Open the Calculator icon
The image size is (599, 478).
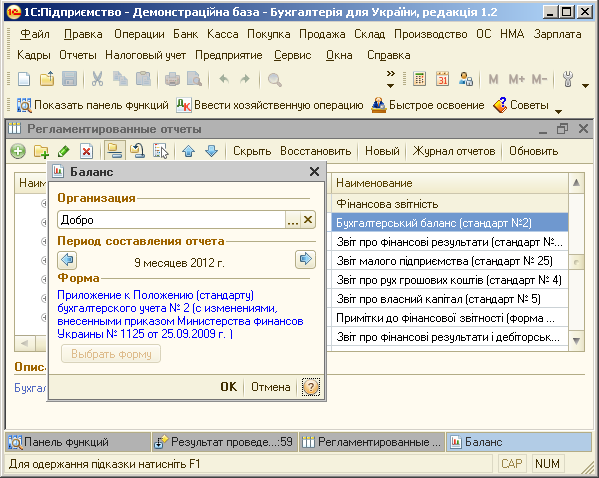coord(419,79)
